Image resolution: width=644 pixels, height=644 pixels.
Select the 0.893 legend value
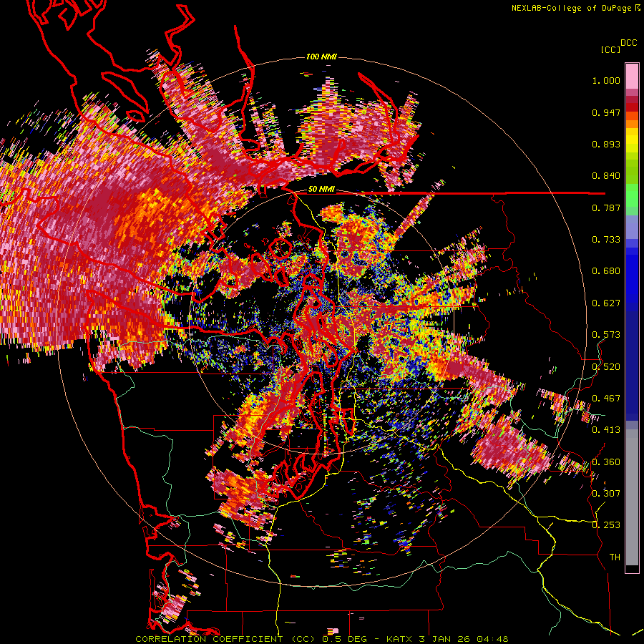tap(606, 144)
